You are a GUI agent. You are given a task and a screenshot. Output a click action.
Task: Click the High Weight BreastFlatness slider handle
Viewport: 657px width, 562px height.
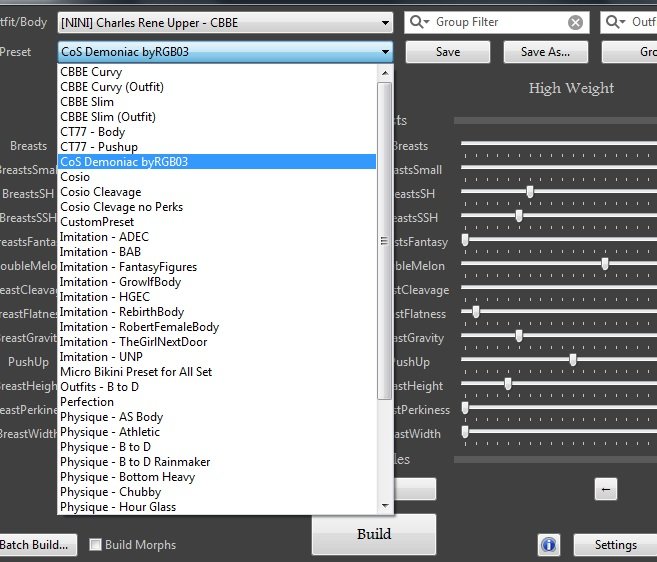tap(476, 312)
